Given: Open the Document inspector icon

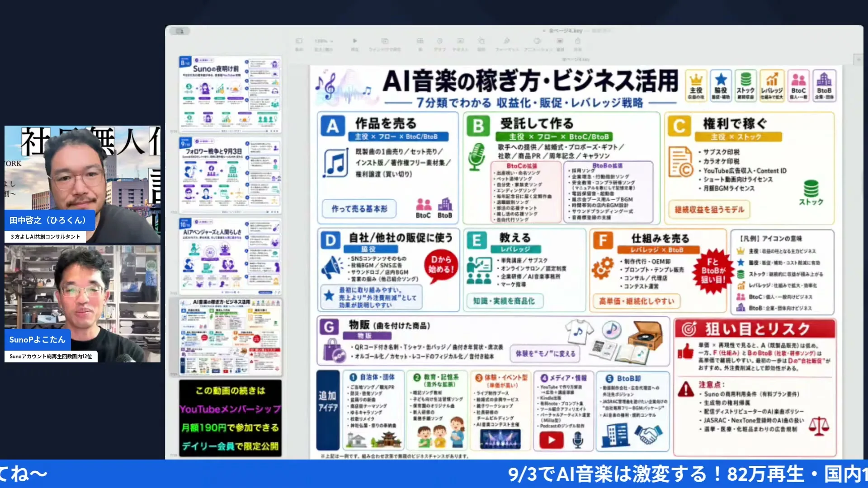Looking at the screenshot, I should click(x=560, y=41).
